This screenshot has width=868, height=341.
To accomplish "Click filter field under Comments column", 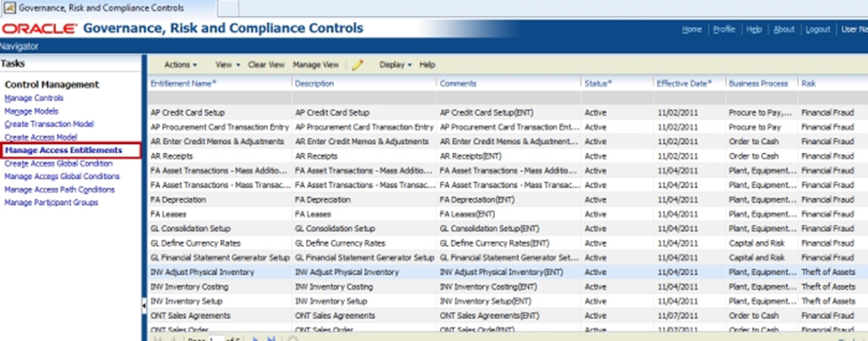I will (509, 98).
